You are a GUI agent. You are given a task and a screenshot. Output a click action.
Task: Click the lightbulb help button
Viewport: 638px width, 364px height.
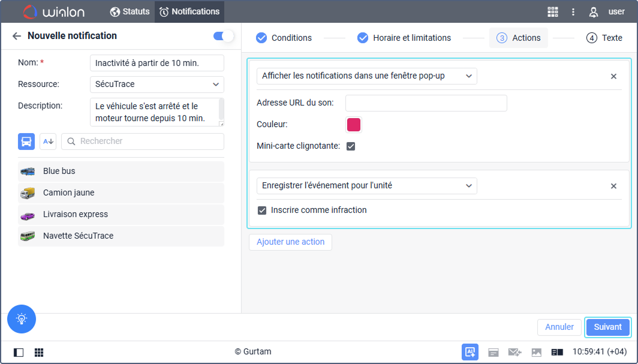22,319
